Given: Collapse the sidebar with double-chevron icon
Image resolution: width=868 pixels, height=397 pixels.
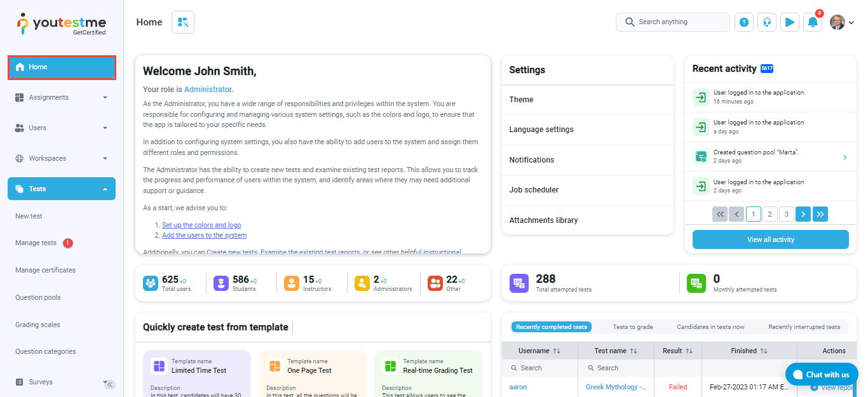Looking at the screenshot, I should 110,384.
